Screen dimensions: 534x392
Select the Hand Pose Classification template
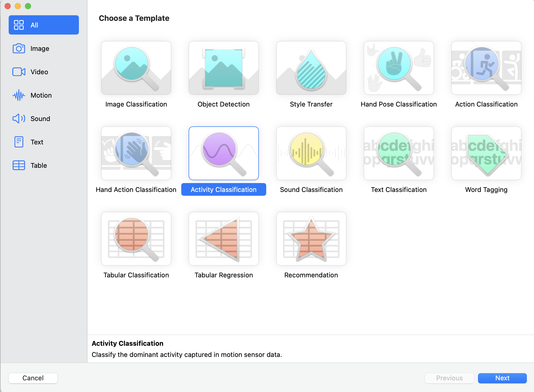[x=399, y=68]
